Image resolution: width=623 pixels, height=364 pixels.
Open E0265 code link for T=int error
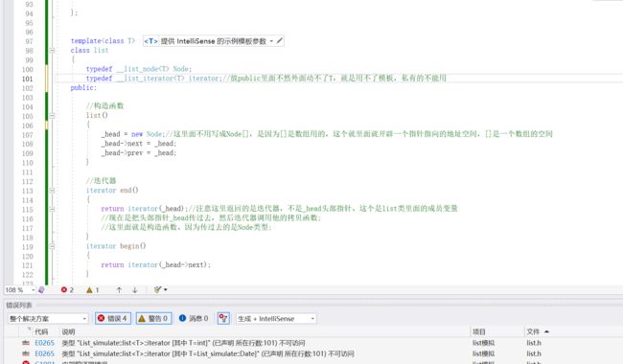[44, 343]
